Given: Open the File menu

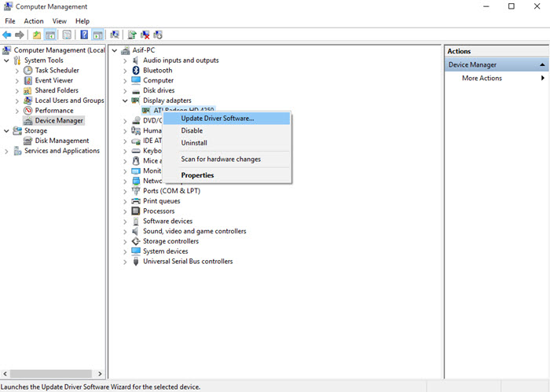Looking at the screenshot, I should pyautogui.click(x=9, y=21).
